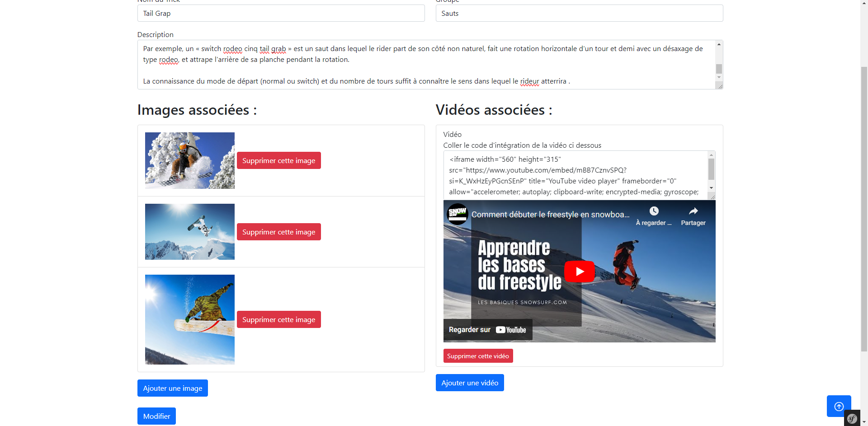
Task: Play the embedded YouTube video
Action: 580,272
